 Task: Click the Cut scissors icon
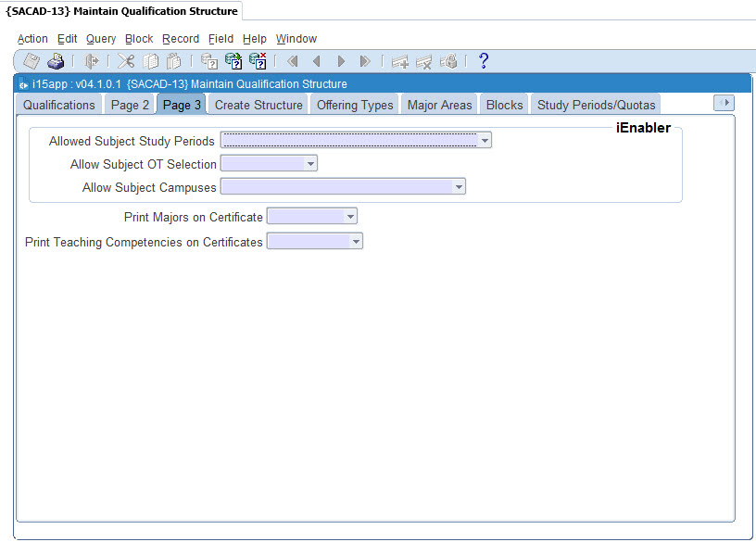point(126,62)
